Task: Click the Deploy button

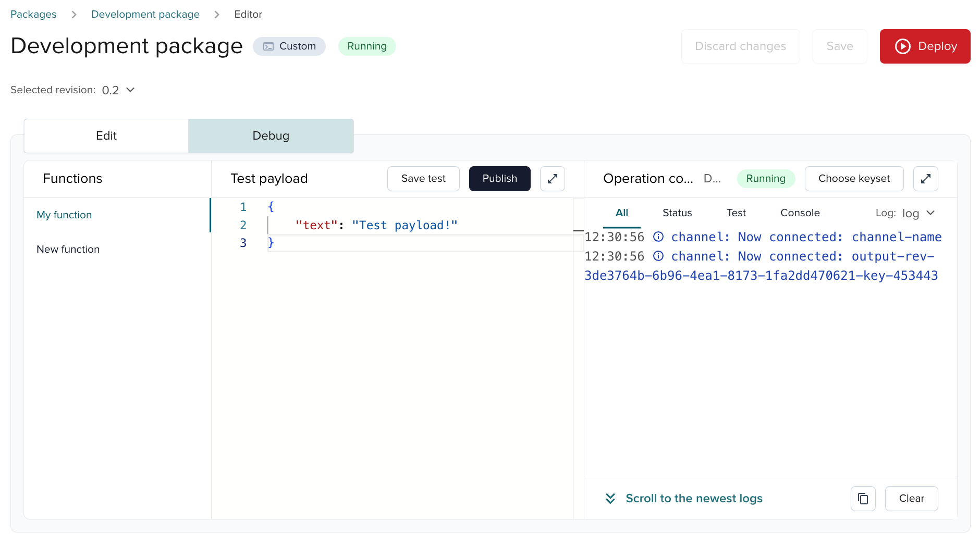Action: click(925, 46)
